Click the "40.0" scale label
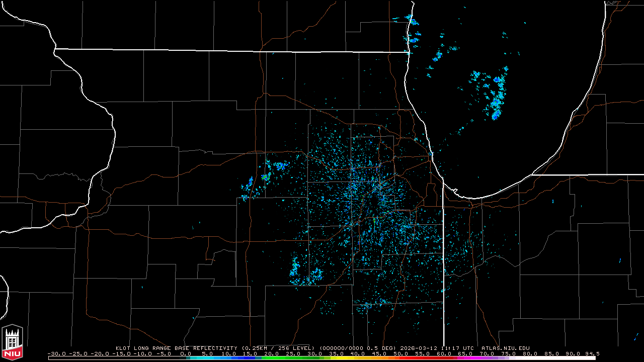644x362 pixels. (x=358, y=353)
